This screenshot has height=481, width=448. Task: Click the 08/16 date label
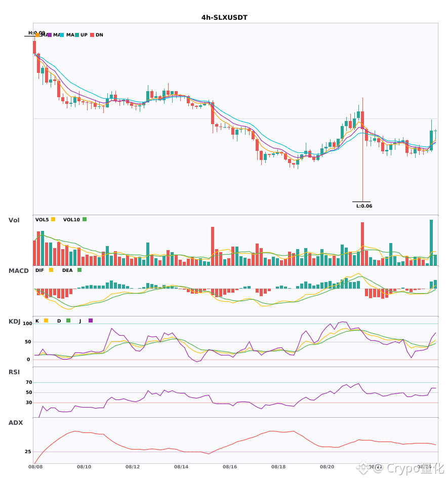[230, 467]
